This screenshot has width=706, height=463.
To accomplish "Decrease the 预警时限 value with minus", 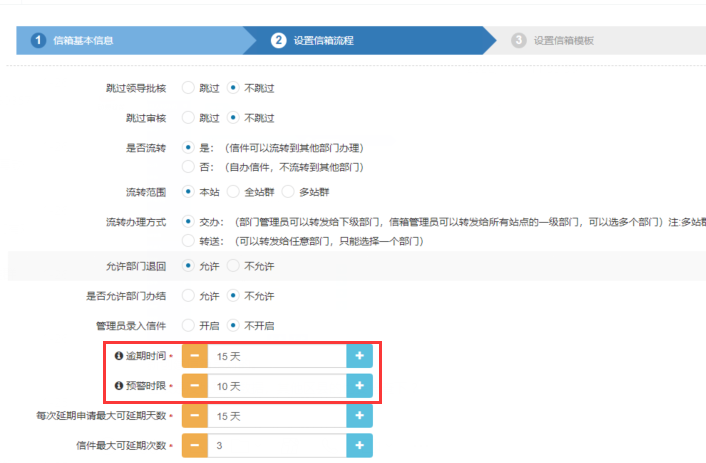I will coord(194,385).
